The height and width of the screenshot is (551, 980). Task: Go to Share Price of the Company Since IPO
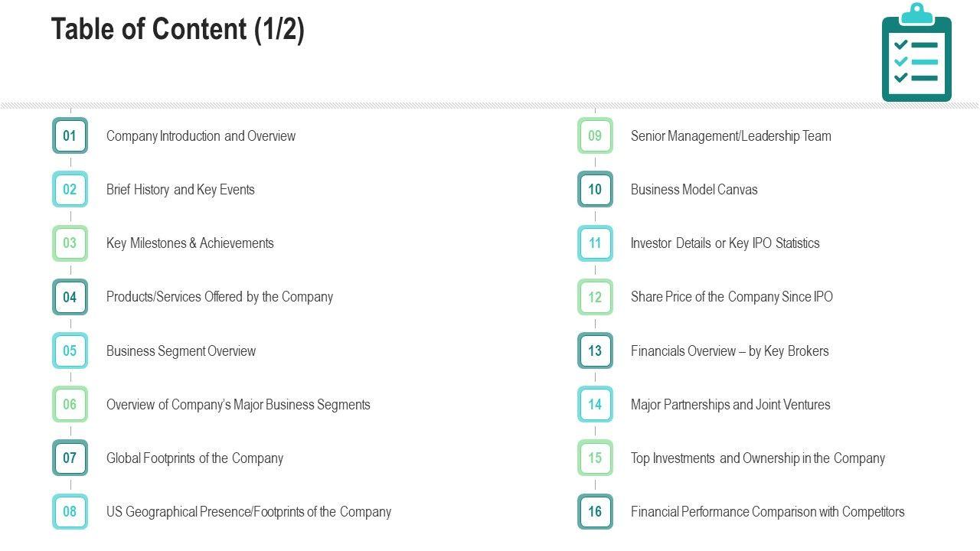731,297
